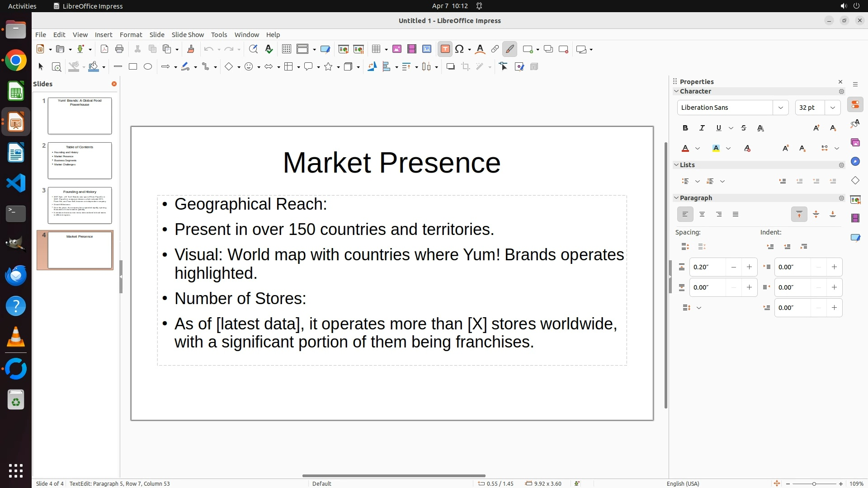Collapse the Lists section in Properties
This screenshot has width=868, height=488.
[676, 165]
